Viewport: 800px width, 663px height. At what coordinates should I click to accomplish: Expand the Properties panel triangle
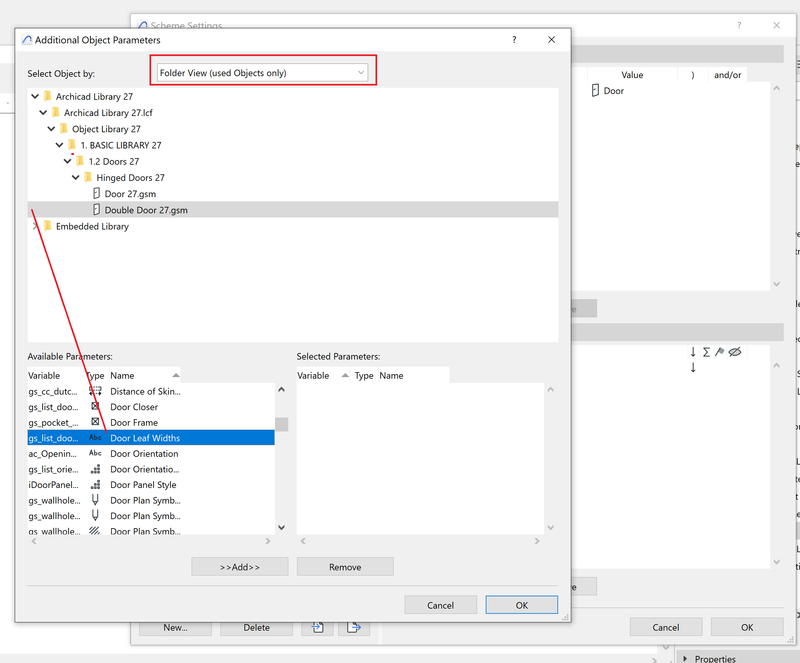[x=685, y=658]
